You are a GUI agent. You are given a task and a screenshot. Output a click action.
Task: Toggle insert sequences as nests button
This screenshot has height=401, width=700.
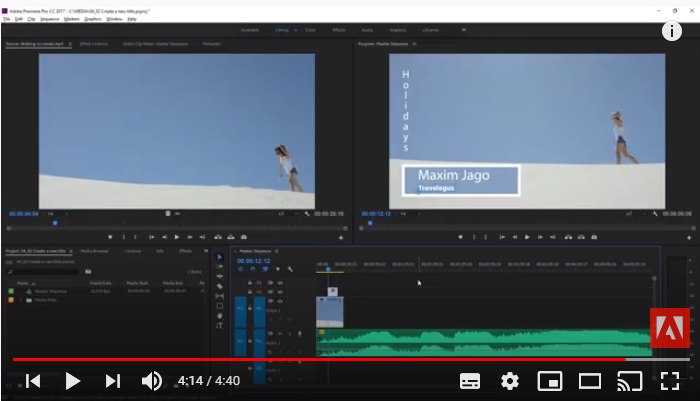(x=241, y=269)
